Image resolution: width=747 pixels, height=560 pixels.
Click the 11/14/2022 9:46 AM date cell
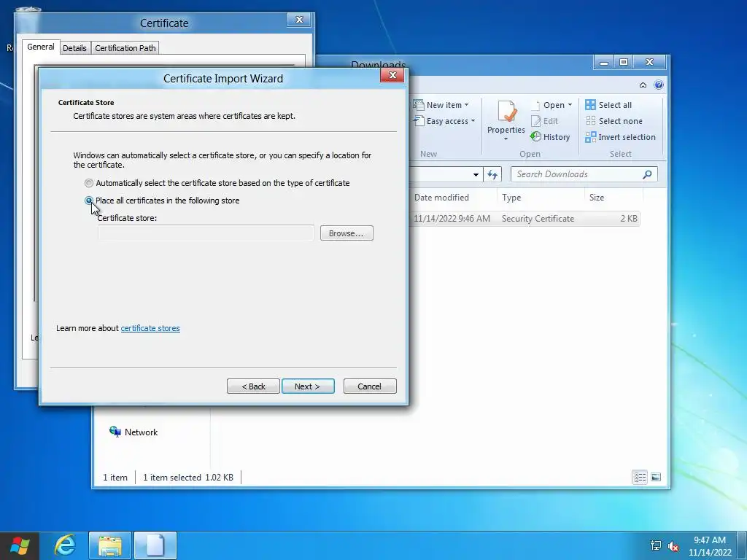coord(452,219)
